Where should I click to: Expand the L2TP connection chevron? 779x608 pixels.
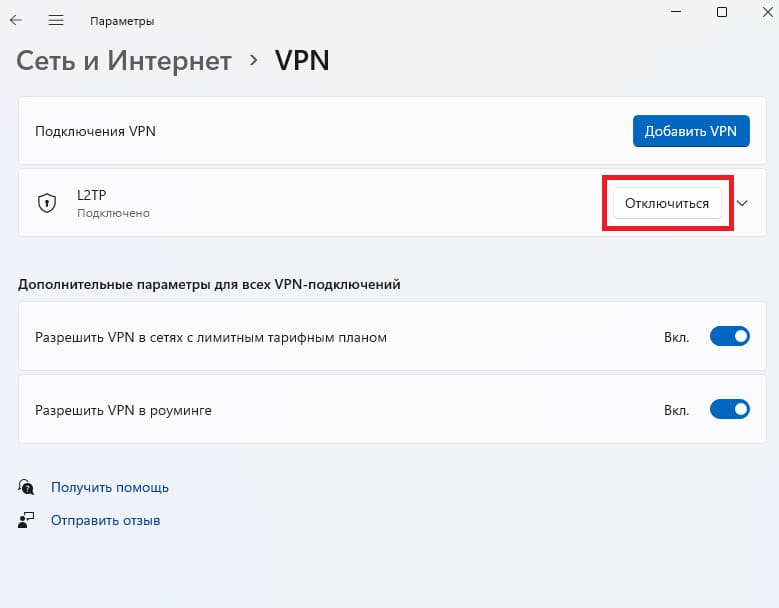tap(742, 203)
